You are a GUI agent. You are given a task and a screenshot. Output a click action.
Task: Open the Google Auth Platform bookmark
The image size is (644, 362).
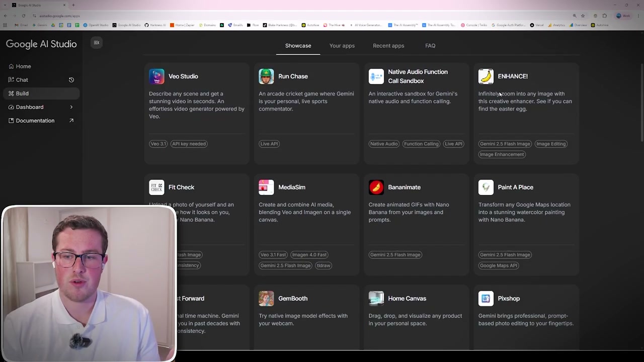point(509,25)
